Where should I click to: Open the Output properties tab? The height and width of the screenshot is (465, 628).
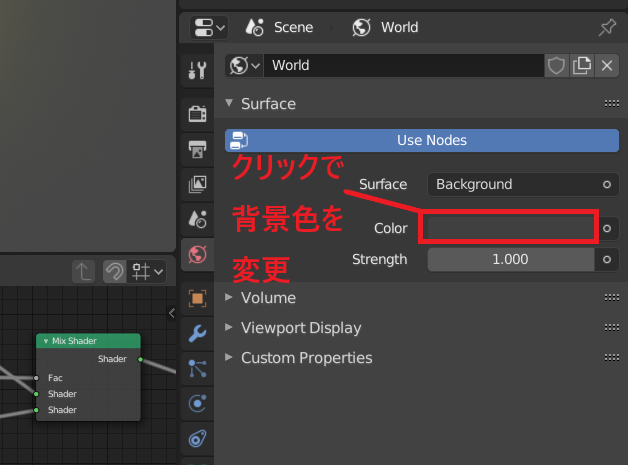[197, 149]
